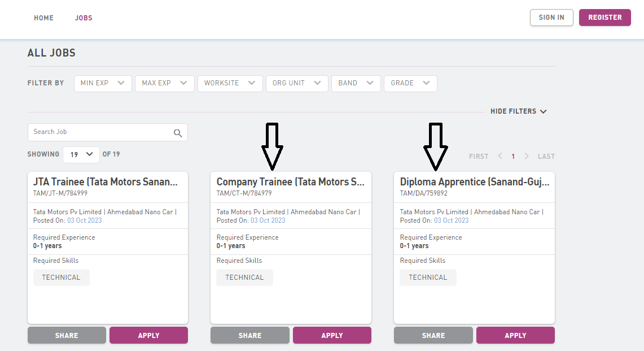Click the search magnifier icon
The image size is (644, 351).
pos(178,133)
